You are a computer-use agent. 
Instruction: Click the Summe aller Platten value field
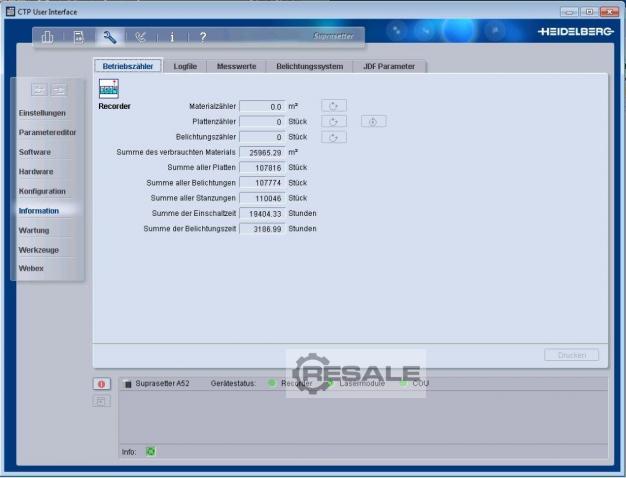[x=262, y=168]
